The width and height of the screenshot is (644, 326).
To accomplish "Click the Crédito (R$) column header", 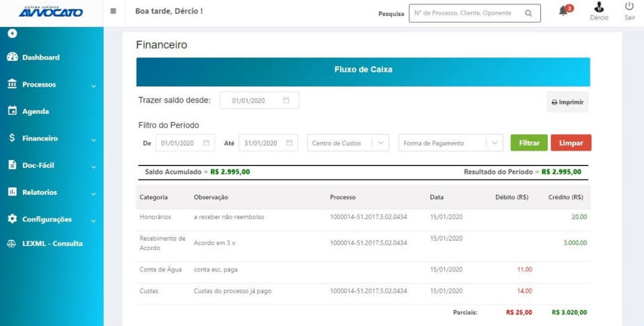I will click(565, 197).
